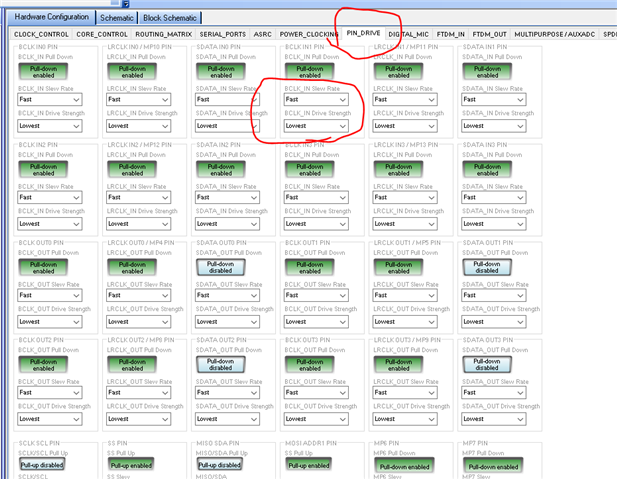
Task: Toggle the MP7 pin pull-down enabled button
Action: pyautogui.click(x=493, y=466)
